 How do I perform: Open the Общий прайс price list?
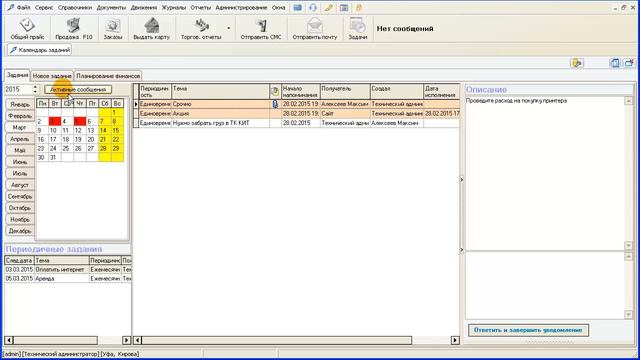point(27,29)
